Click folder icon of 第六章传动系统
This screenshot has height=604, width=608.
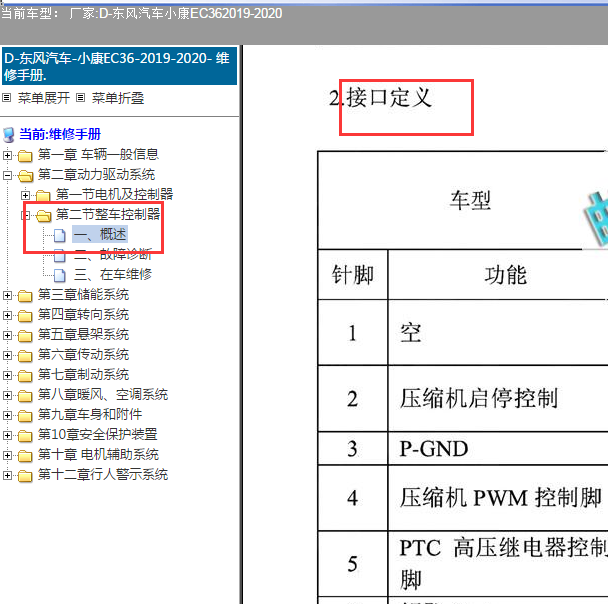point(25,356)
